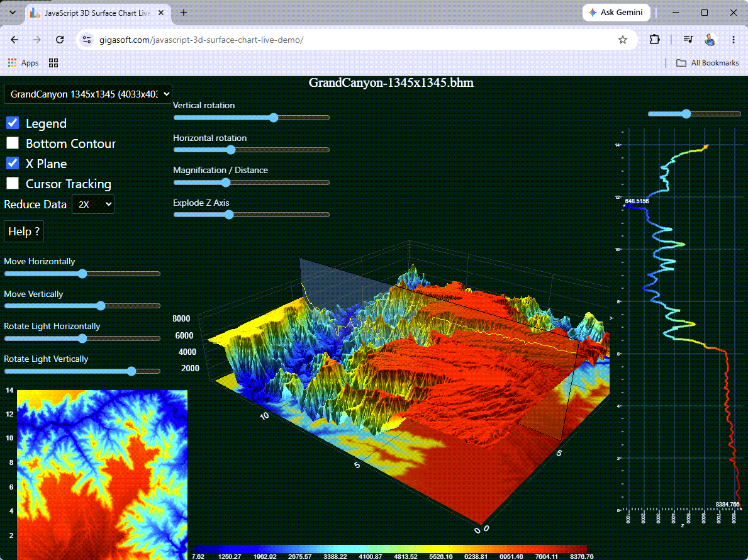The height and width of the screenshot is (560, 748).
Task: Click the color legend bar
Action: click(390, 549)
